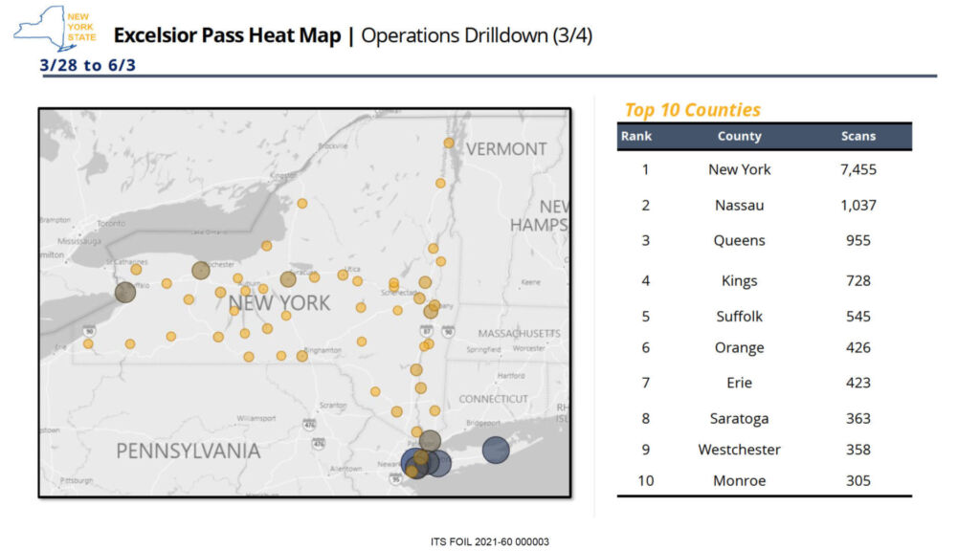
Task: Click the large "NEW YORK" state label on the map
Action: point(278,303)
